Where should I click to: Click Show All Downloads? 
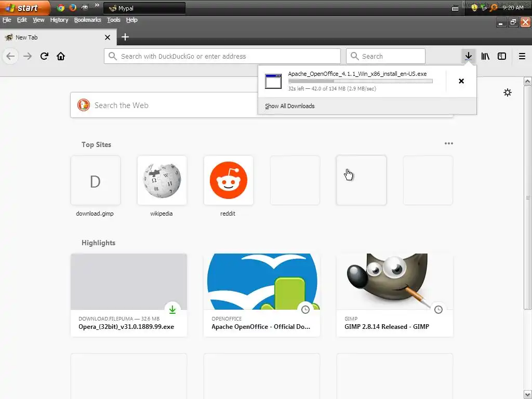pos(290,106)
